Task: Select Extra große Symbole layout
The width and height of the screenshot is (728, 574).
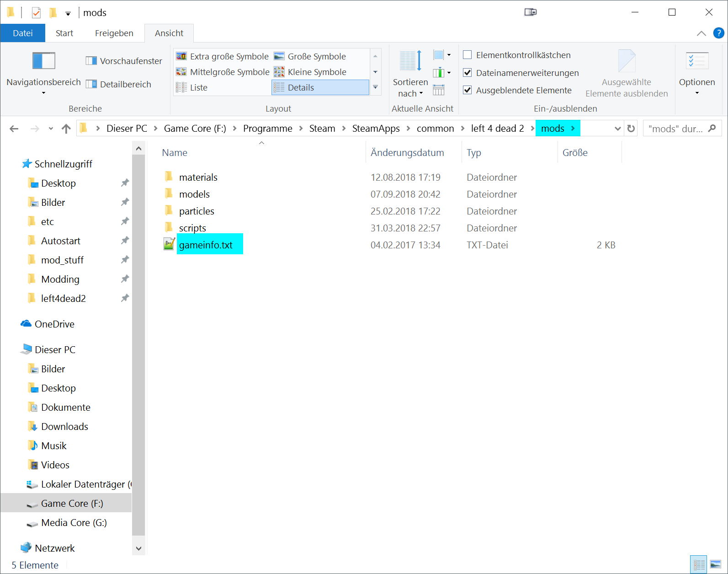Action: pyautogui.click(x=223, y=56)
